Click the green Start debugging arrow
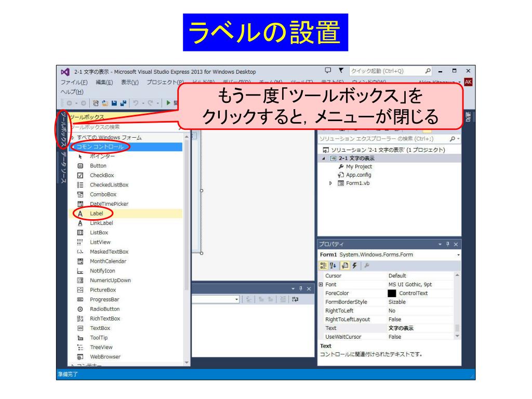 pyautogui.click(x=168, y=102)
